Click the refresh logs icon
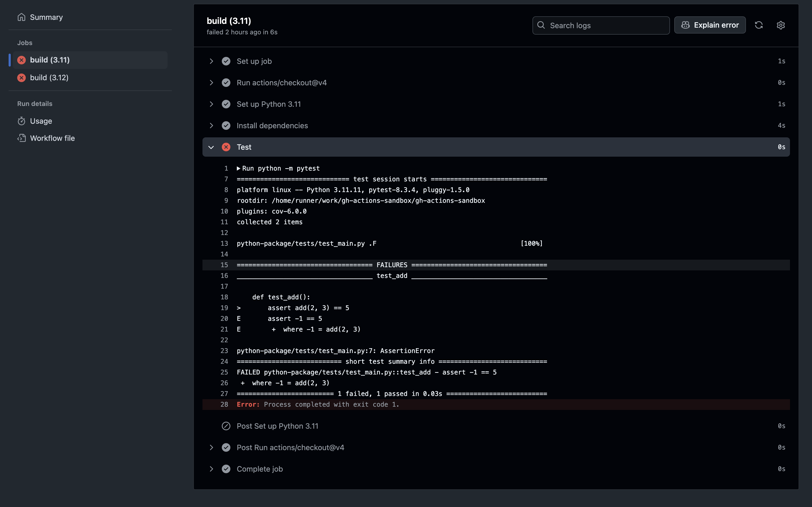 point(759,25)
